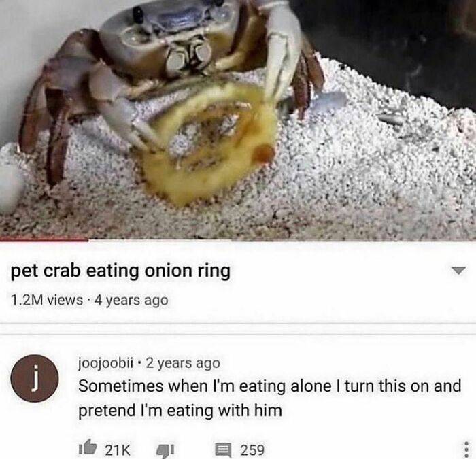Tap the '1.2M views' text

pos(46,301)
